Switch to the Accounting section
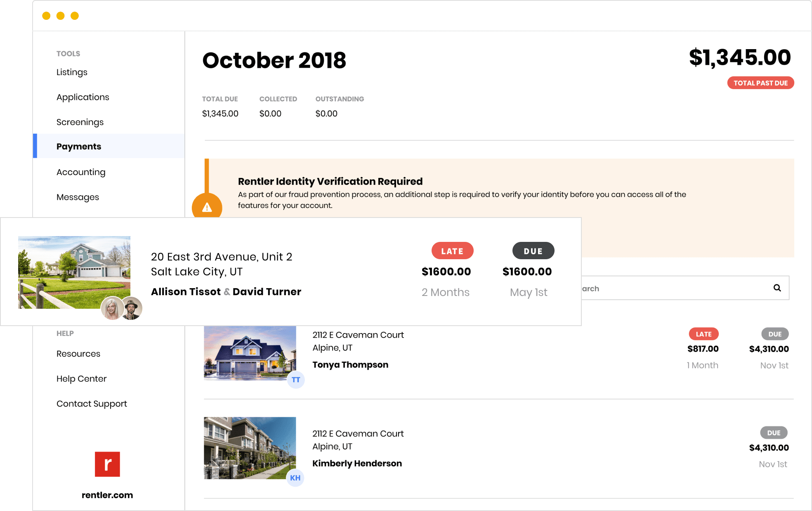The width and height of the screenshot is (812, 511). 81,172
